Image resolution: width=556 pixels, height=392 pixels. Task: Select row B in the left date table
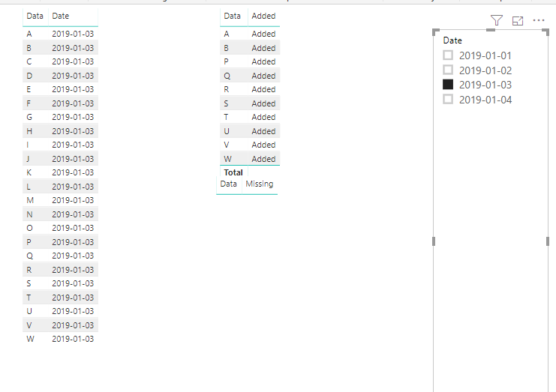pyautogui.click(x=60, y=48)
